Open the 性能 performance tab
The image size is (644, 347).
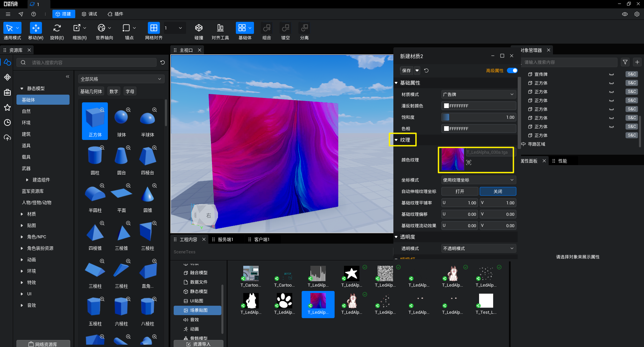(562, 161)
